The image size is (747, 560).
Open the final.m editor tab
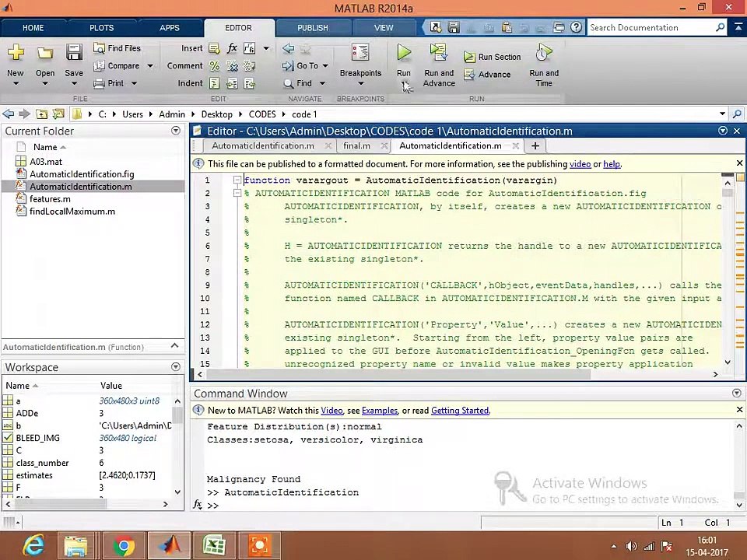(x=357, y=145)
